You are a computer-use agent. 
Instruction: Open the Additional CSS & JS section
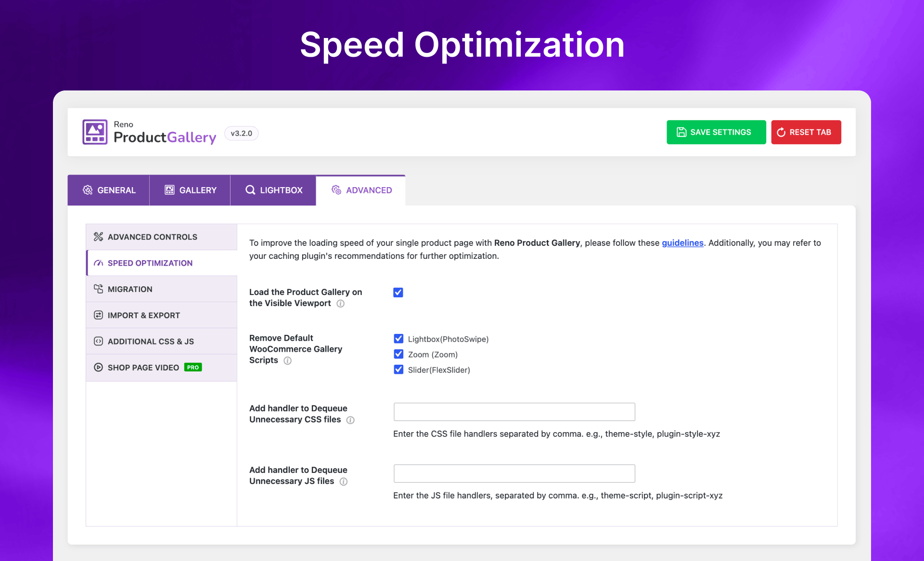(162, 341)
